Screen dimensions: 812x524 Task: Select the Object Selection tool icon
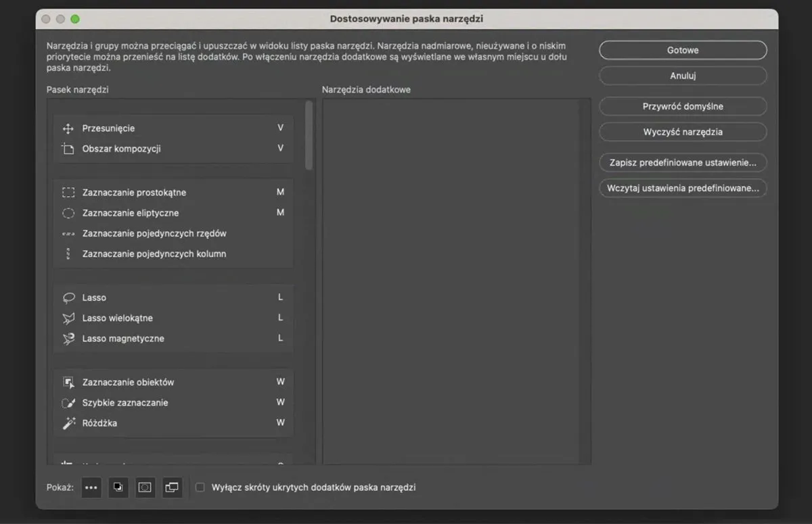point(68,382)
